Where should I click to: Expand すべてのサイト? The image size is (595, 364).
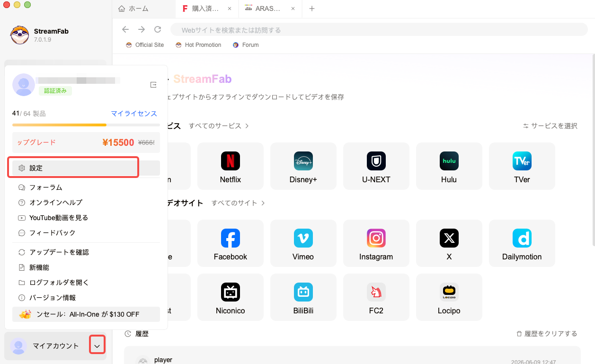click(238, 203)
